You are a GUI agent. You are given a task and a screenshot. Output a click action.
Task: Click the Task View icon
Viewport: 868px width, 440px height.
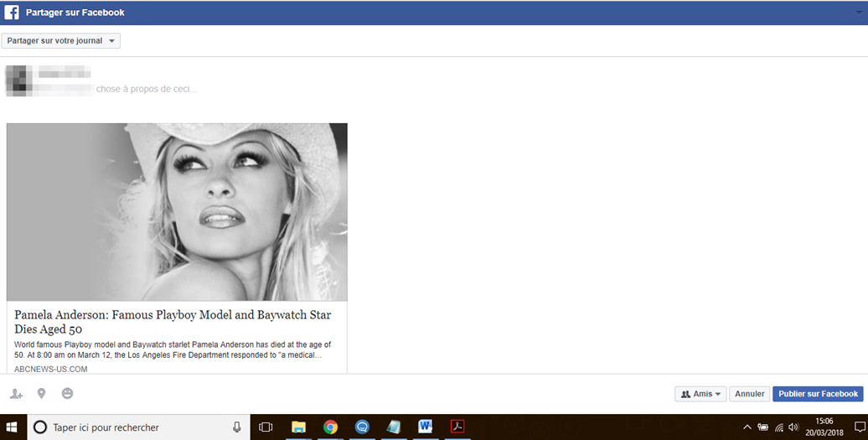266,427
